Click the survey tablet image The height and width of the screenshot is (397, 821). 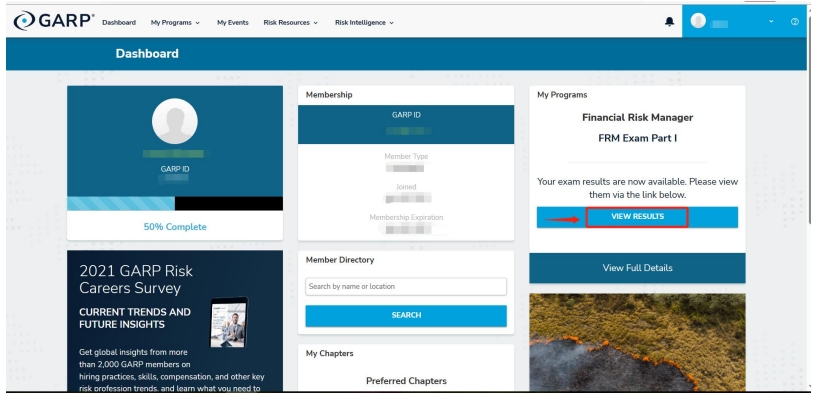coord(229,322)
